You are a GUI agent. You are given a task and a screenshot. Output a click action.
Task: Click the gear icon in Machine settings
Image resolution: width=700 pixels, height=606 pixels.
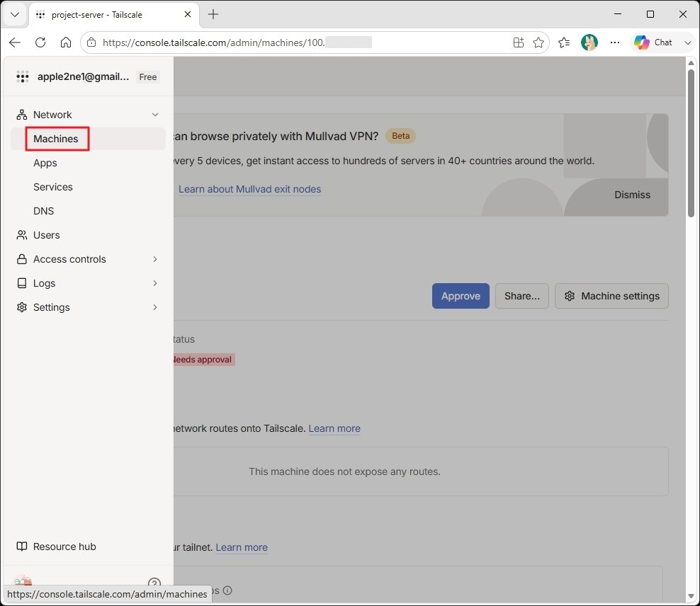pyautogui.click(x=570, y=296)
